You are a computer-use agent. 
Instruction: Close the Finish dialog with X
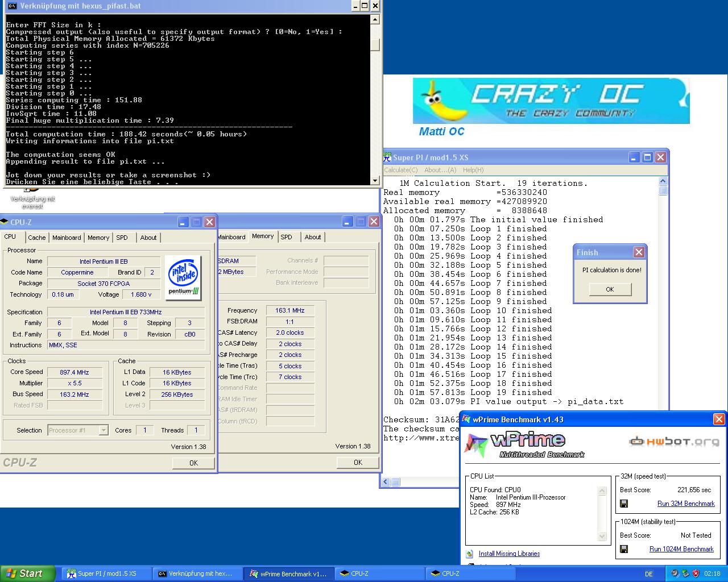click(x=639, y=252)
